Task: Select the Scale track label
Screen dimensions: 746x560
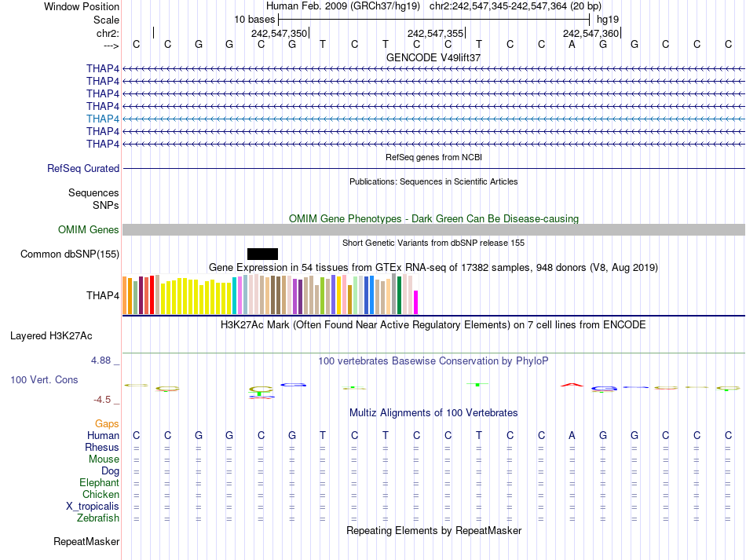Action: (x=106, y=20)
